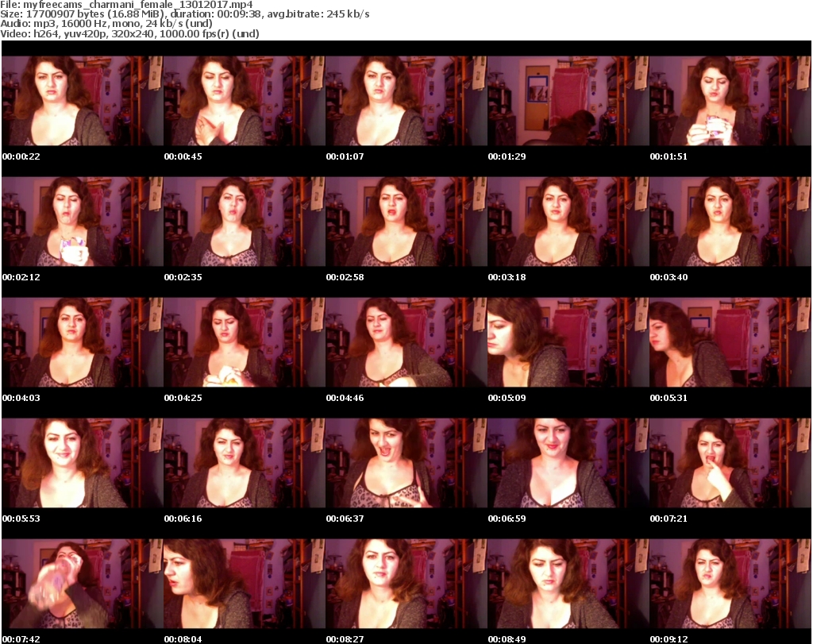Select the frame above timestamp 00:07:21
This screenshot has width=813, height=644.
730,463
